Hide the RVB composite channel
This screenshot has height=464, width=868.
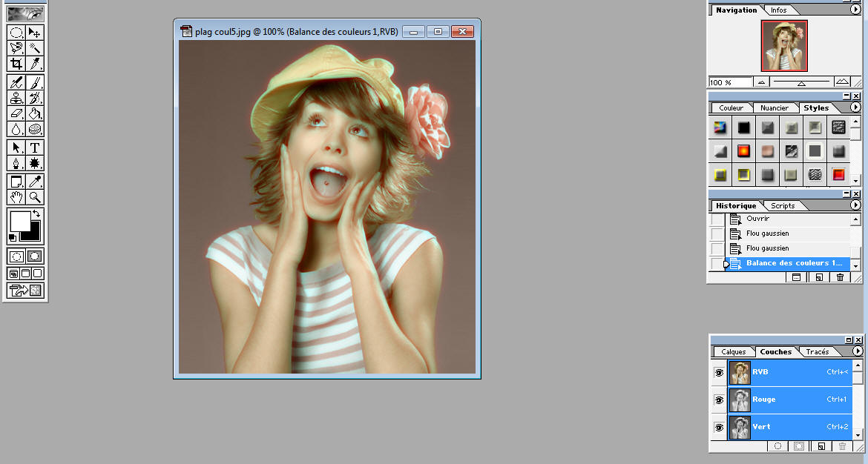pos(719,373)
